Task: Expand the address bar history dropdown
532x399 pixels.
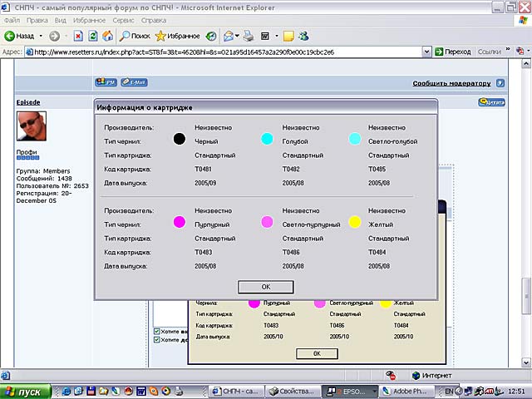Action: (426, 52)
